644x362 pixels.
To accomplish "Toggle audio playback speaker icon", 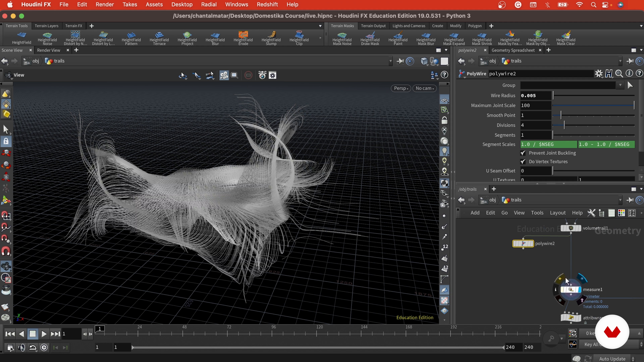I will pos(21,348).
